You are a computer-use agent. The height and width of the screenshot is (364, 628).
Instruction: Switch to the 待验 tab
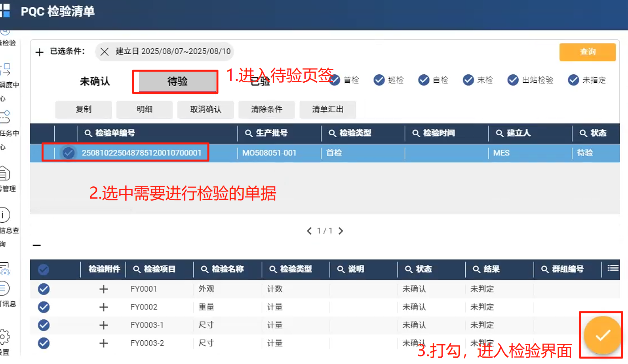(x=177, y=82)
